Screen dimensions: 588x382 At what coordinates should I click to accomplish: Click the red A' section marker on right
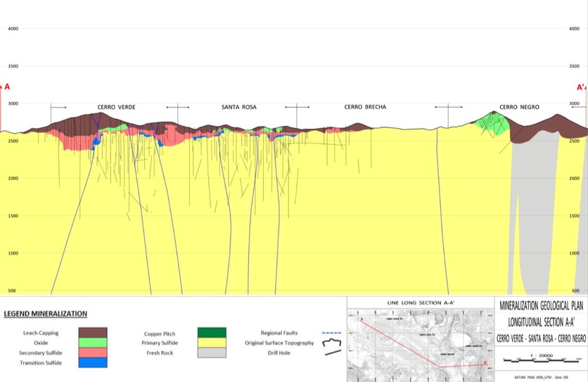(x=581, y=88)
